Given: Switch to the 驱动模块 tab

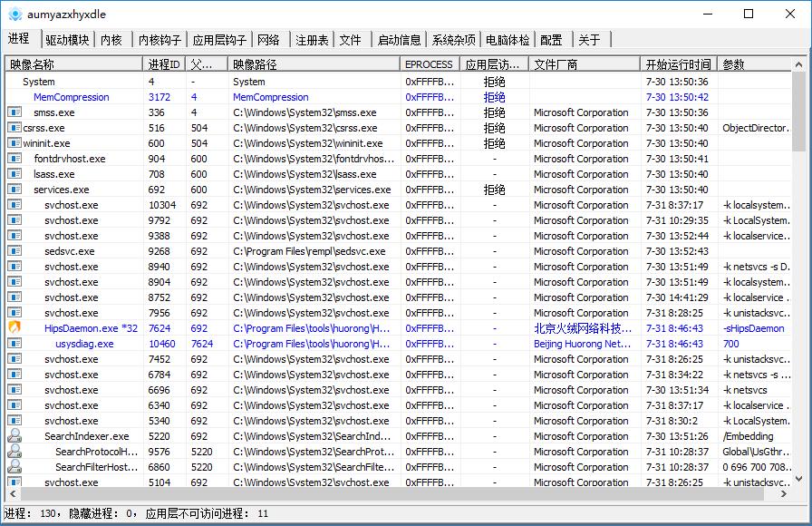Looking at the screenshot, I should point(67,40).
